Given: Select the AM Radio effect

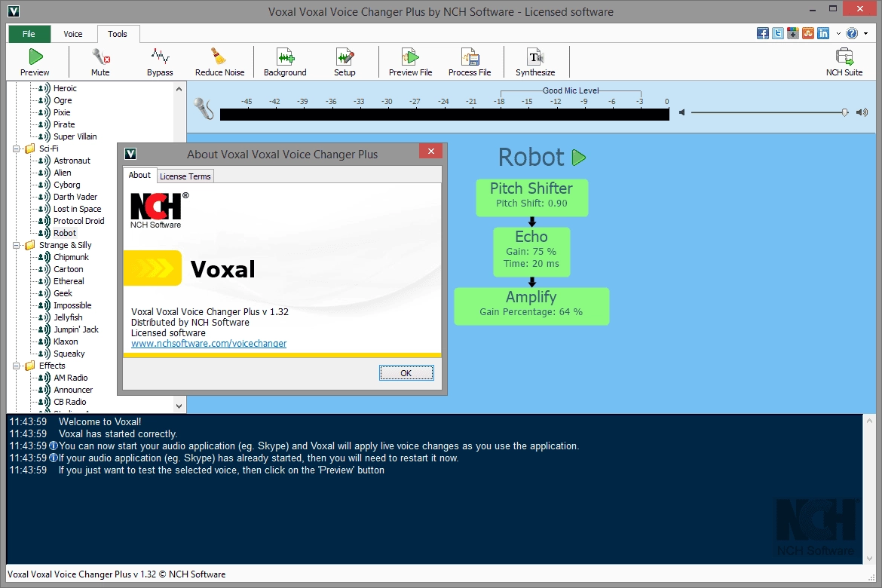Looking at the screenshot, I should [70, 378].
